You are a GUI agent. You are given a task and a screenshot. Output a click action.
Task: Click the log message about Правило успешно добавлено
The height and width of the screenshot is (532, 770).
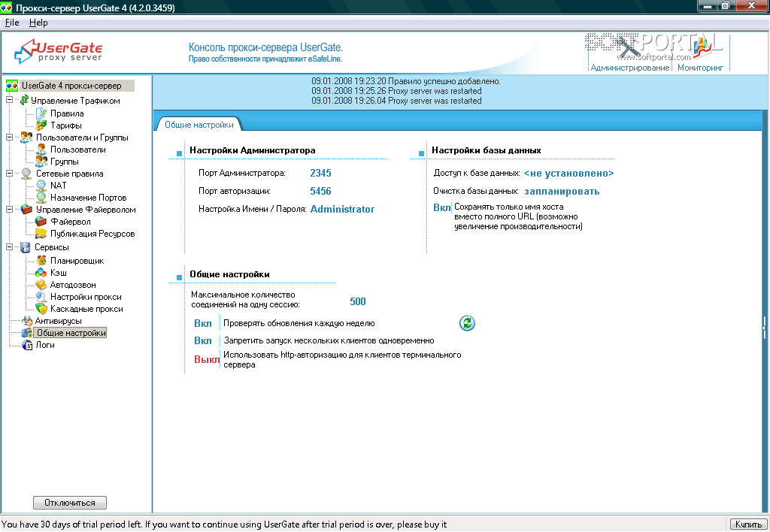(x=405, y=81)
